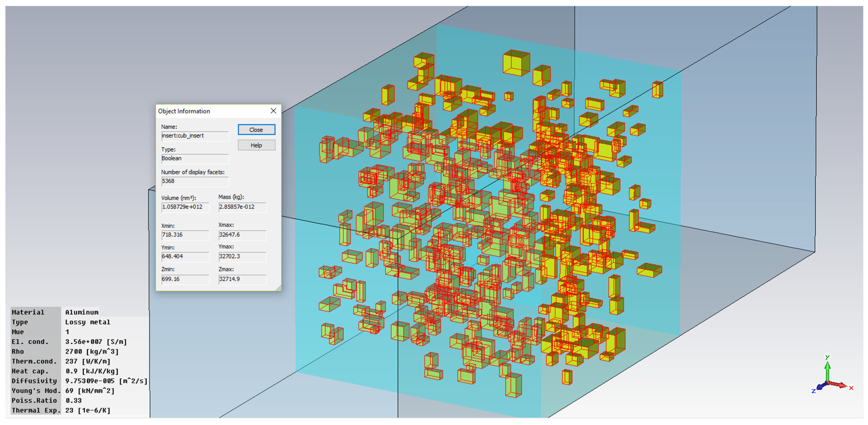This screenshot has height=425, width=868.
Task: Click the Close button in Object Information
Action: click(x=256, y=130)
